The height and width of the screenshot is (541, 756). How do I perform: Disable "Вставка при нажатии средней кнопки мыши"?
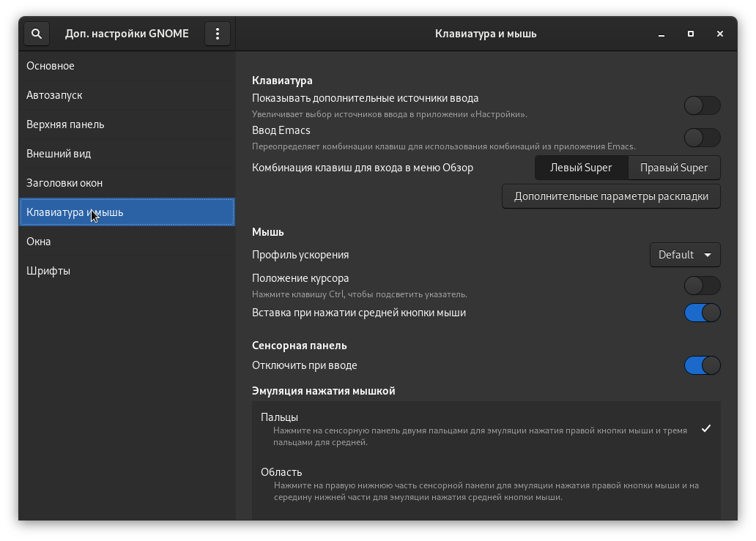[702, 313]
